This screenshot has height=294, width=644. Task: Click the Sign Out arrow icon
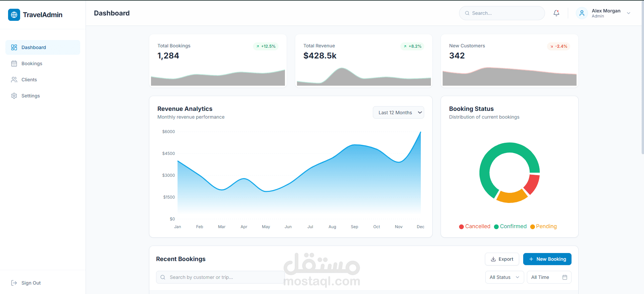14,283
